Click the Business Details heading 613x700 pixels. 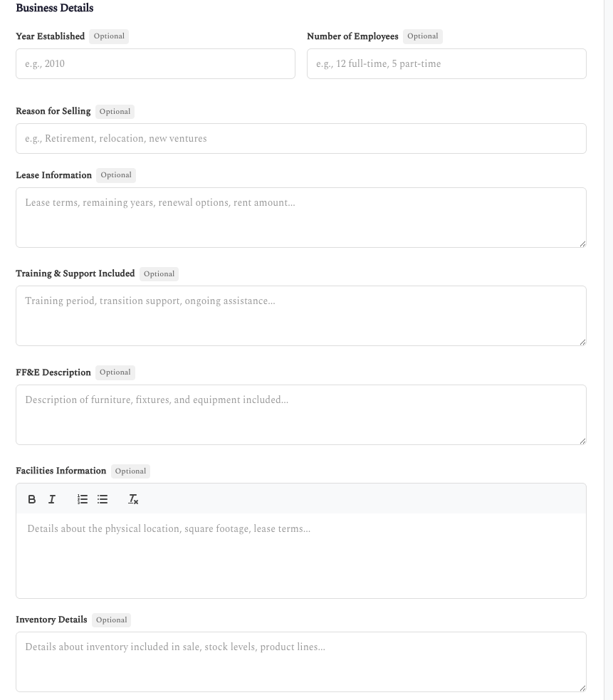[x=54, y=9]
